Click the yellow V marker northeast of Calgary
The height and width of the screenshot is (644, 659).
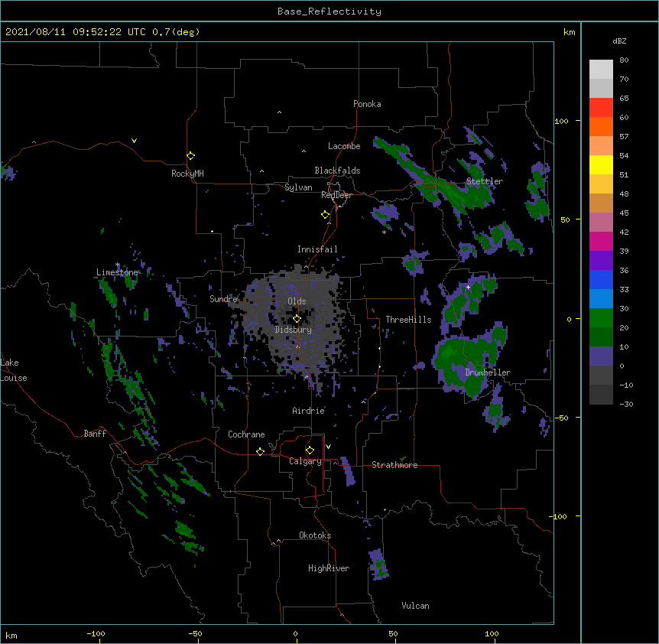tap(328, 447)
